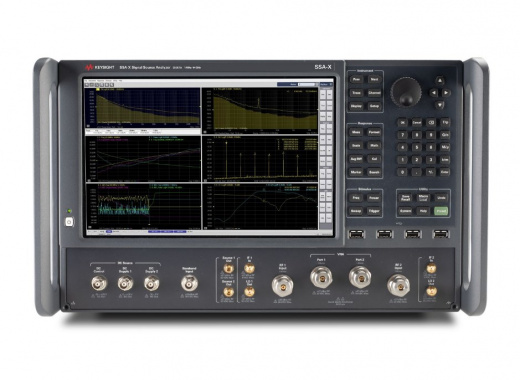The width and height of the screenshot is (520, 380).
Task: Click the RF 1 Input connector
Action: [282, 285]
